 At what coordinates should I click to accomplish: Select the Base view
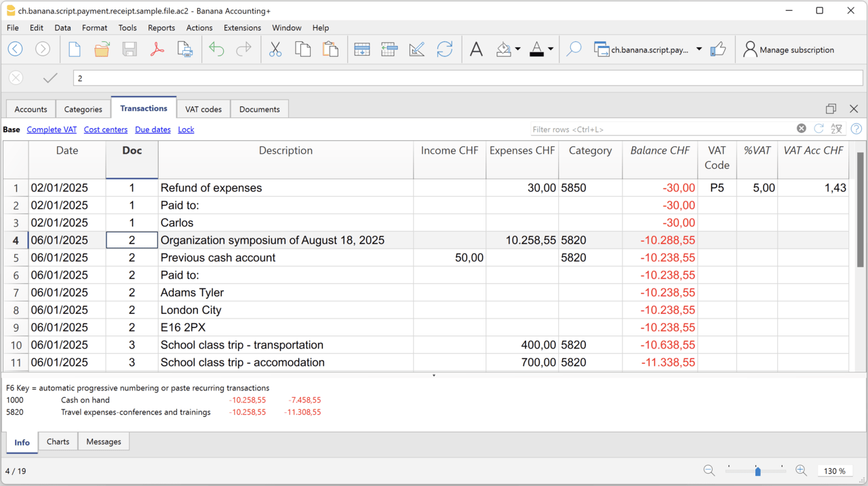(12, 129)
